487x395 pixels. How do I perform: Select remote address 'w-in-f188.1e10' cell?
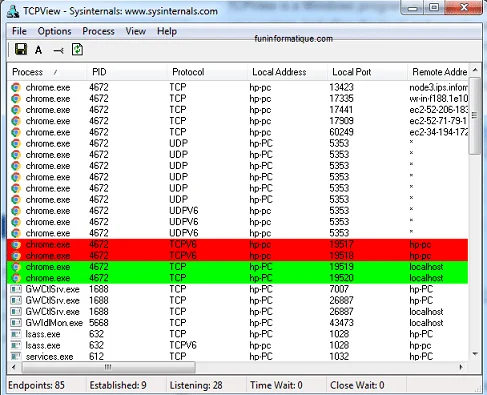click(x=438, y=99)
